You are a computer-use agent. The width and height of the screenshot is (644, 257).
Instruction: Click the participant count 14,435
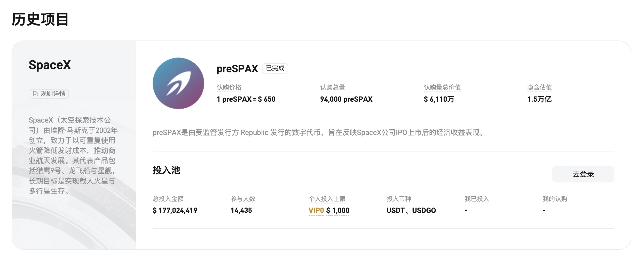[x=241, y=210]
